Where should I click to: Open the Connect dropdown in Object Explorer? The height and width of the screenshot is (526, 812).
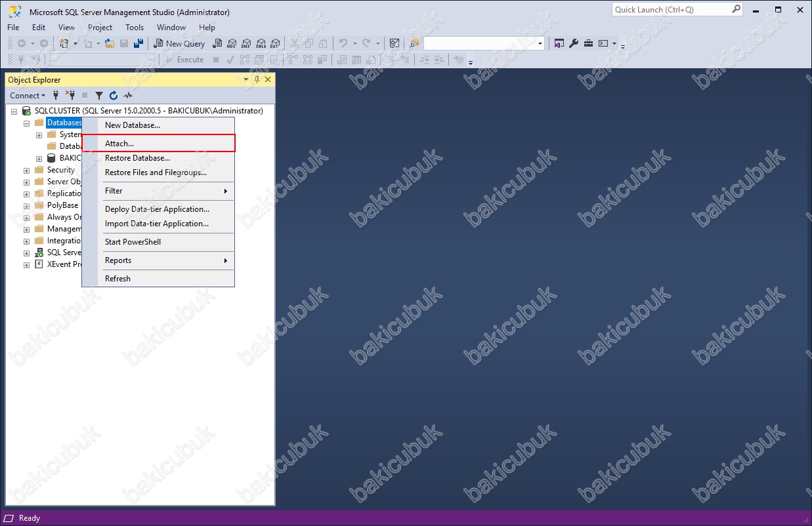tap(28, 95)
